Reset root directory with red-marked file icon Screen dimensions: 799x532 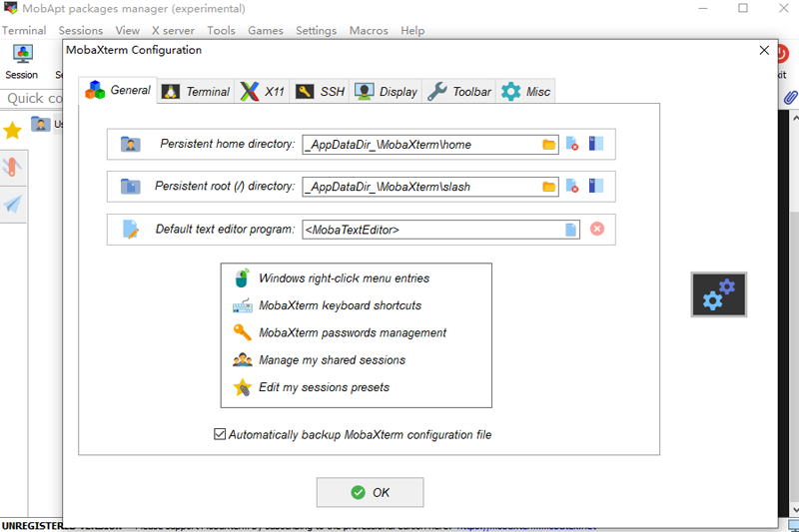click(572, 186)
